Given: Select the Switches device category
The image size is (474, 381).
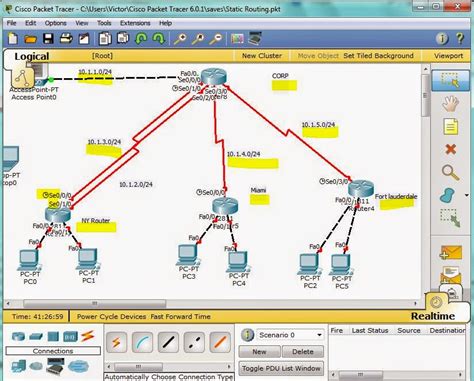Looking at the screenshot, I should pyautogui.click(x=36, y=336).
